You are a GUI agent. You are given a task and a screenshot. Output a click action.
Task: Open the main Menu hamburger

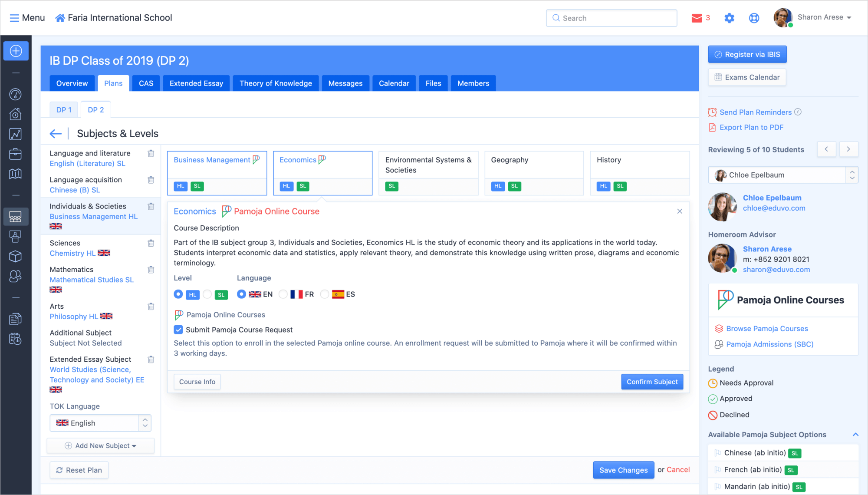27,18
